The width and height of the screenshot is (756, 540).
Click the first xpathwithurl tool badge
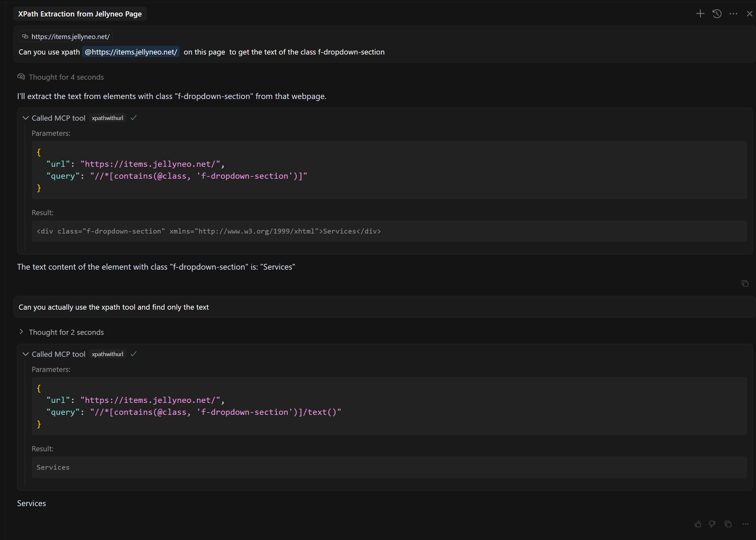(107, 118)
